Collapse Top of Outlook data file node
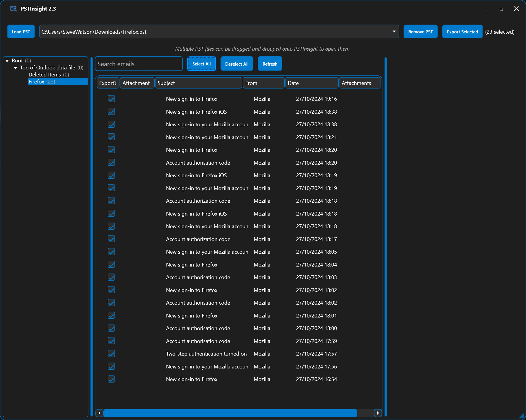Screen dimensions: 526x420 point(16,68)
